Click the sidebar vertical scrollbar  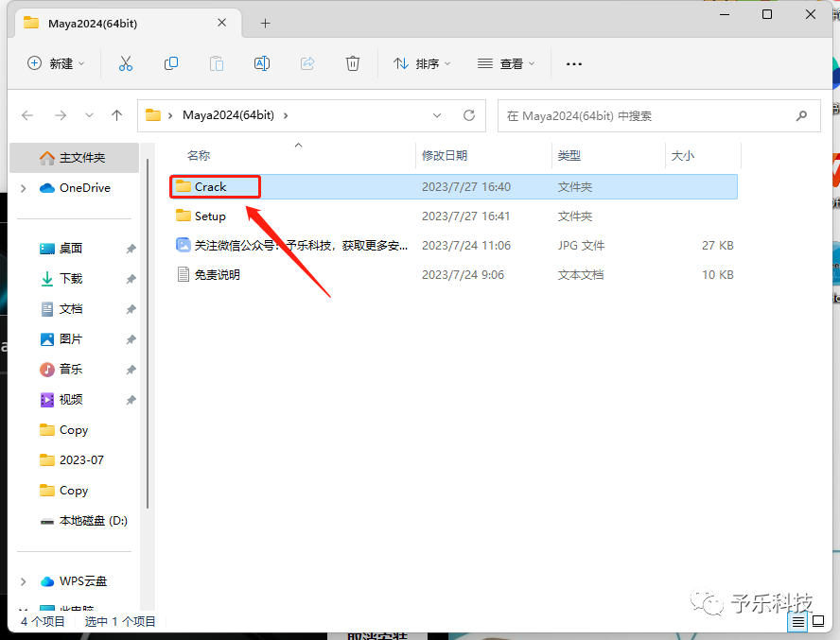(x=148, y=332)
